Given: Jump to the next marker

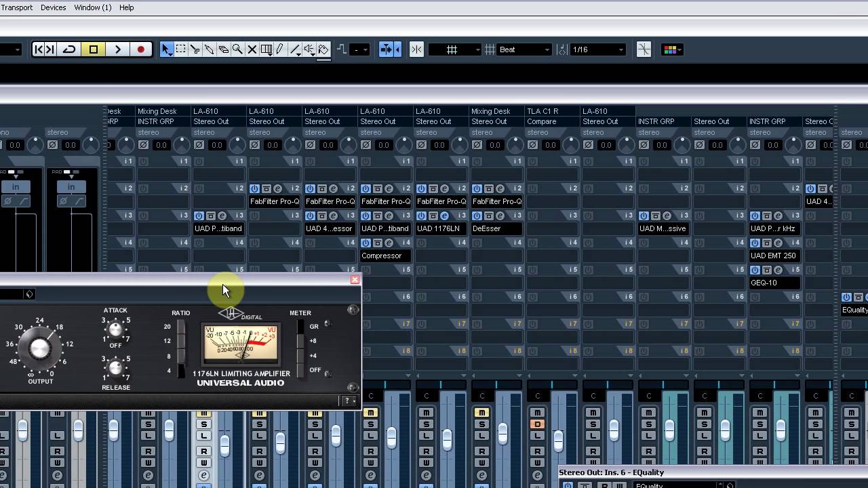Looking at the screenshot, I should pos(50,49).
